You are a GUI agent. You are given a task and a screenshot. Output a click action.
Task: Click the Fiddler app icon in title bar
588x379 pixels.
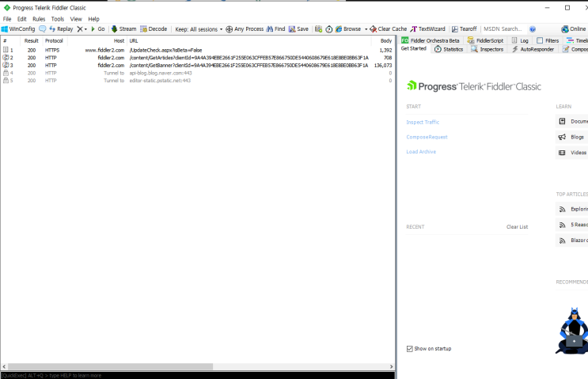coord(7,7)
